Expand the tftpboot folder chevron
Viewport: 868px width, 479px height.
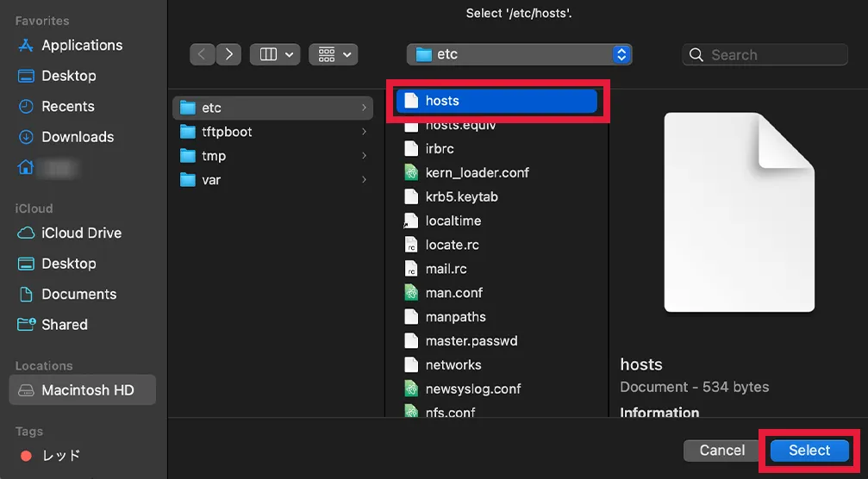click(x=364, y=132)
